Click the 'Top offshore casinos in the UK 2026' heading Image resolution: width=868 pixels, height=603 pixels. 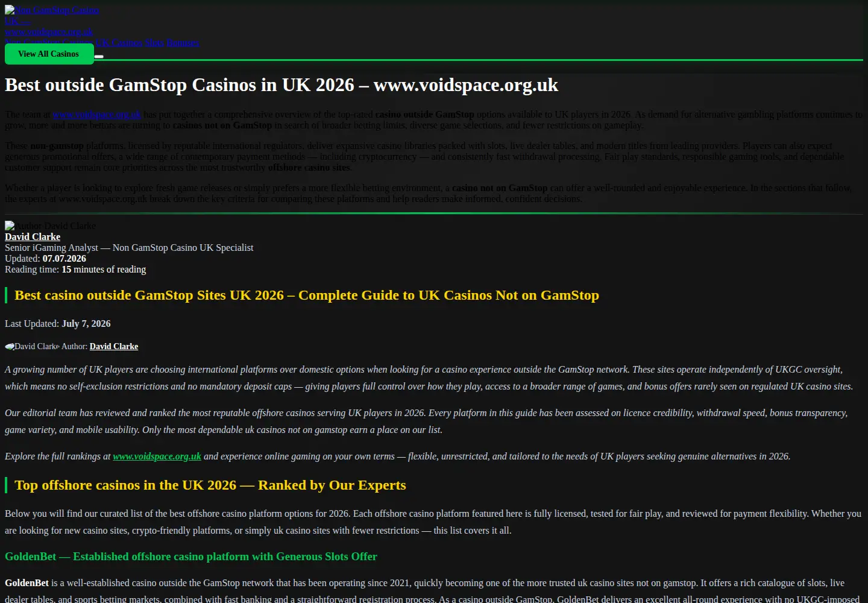coord(210,485)
